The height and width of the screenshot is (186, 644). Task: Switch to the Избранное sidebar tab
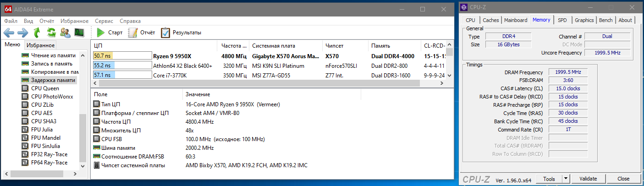pyautogui.click(x=40, y=45)
